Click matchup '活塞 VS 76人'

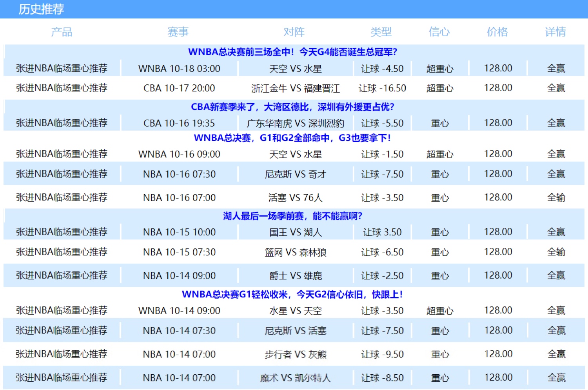(x=296, y=198)
